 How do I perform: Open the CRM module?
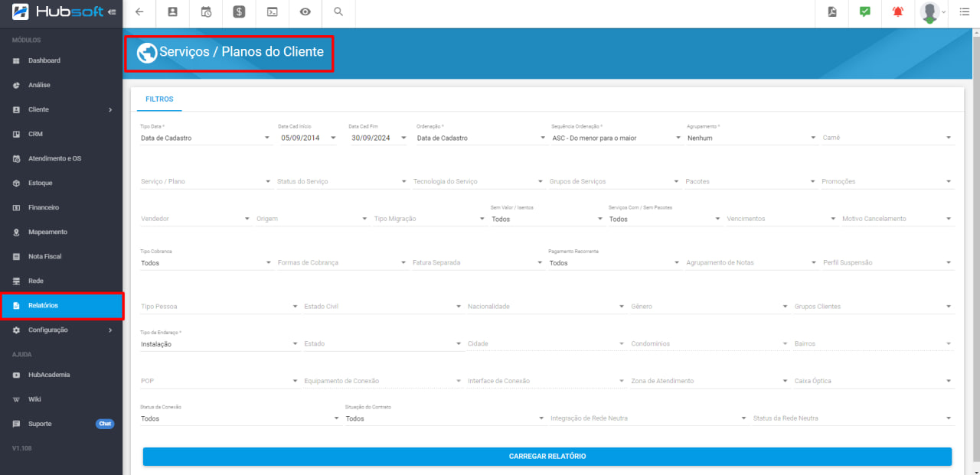[61, 134]
